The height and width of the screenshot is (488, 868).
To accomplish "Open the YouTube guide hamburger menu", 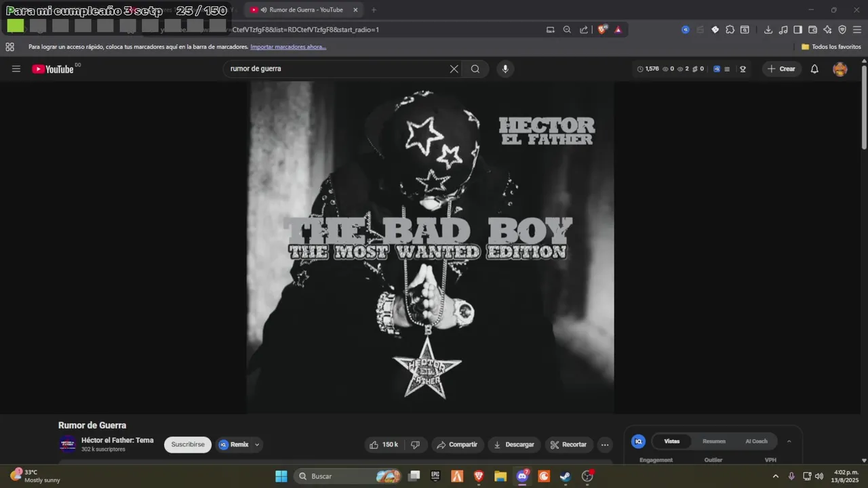I will [x=16, y=68].
